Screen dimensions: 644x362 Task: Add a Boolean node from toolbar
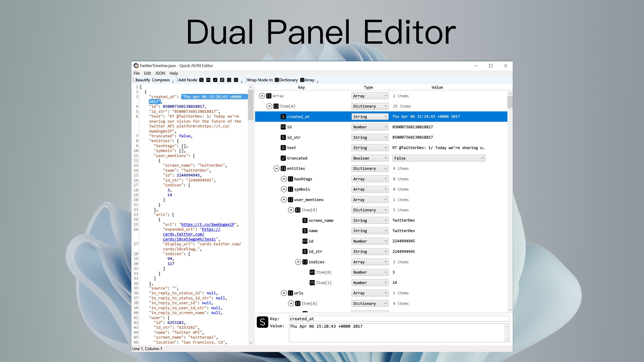tap(215, 80)
